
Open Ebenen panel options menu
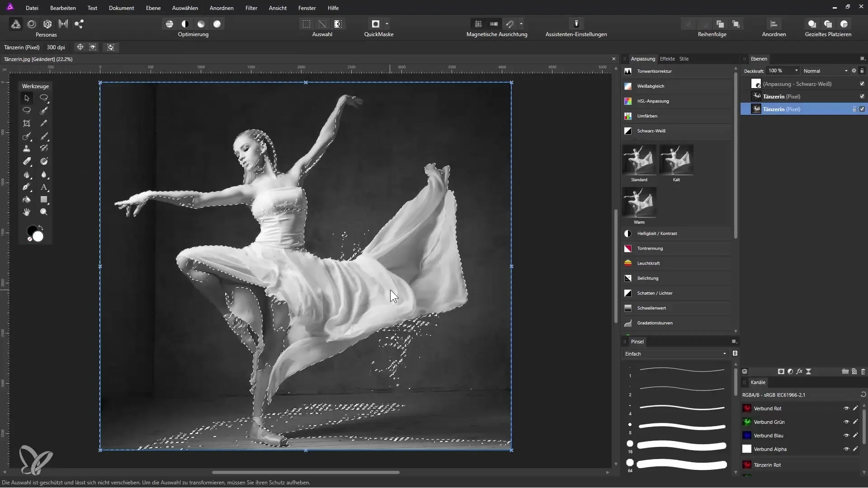(862, 59)
